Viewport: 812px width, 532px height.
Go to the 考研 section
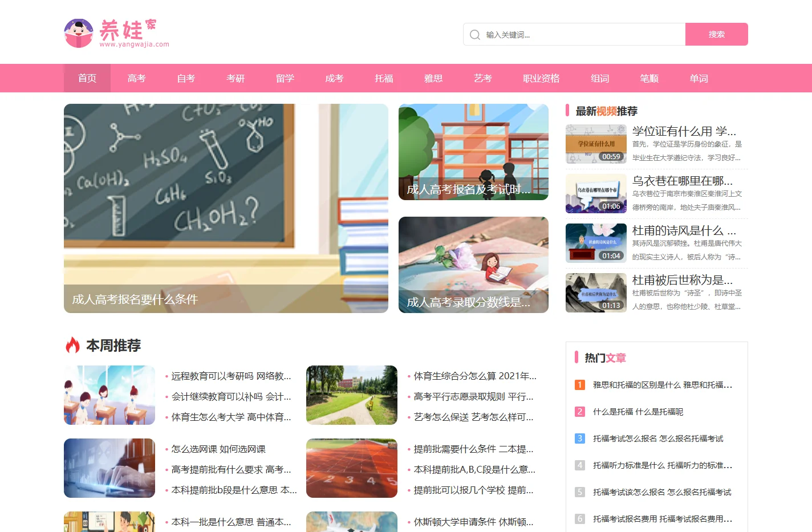[236, 78]
